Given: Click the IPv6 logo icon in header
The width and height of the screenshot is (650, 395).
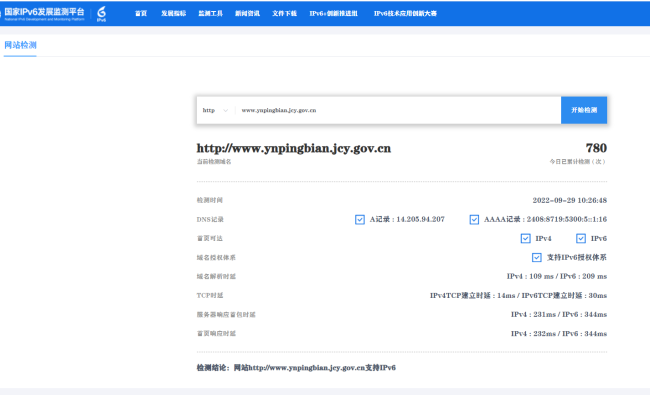Looking at the screenshot, I should click(x=102, y=13).
